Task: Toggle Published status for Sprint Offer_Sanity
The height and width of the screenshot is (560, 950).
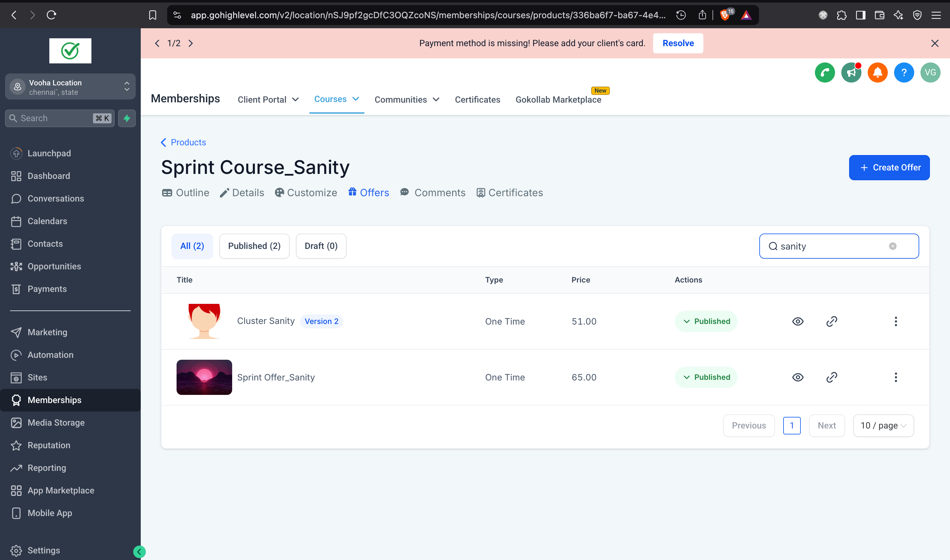Action: pyautogui.click(x=706, y=377)
